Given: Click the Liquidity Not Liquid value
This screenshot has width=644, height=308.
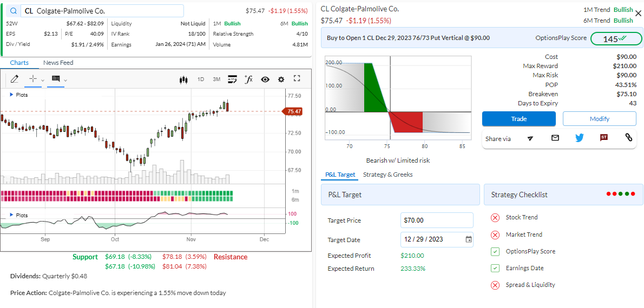Looking at the screenshot, I should 193,23.
